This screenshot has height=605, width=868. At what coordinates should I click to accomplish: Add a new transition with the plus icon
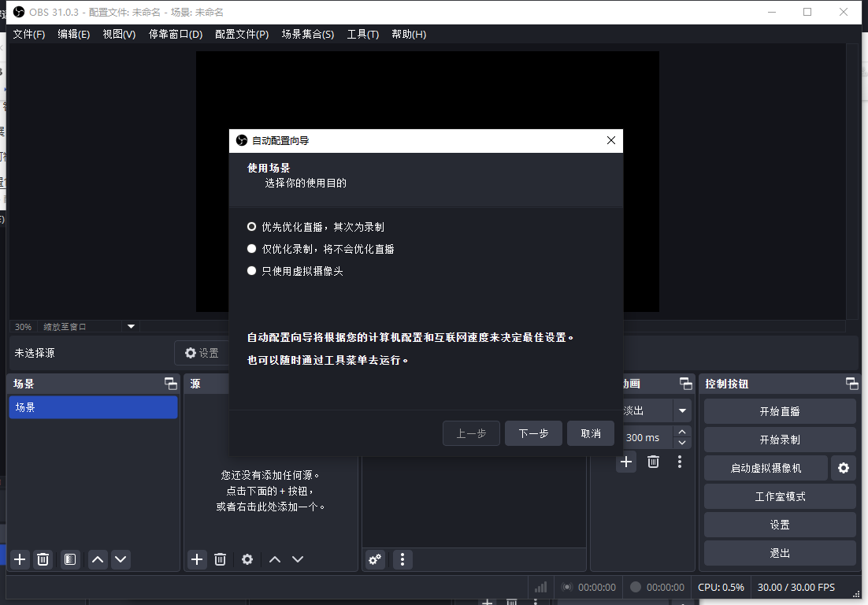626,462
